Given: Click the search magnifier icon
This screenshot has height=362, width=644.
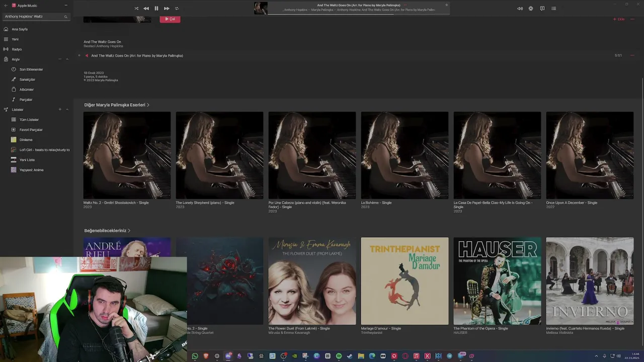Looking at the screenshot, I should pyautogui.click(x=65, y=17).
